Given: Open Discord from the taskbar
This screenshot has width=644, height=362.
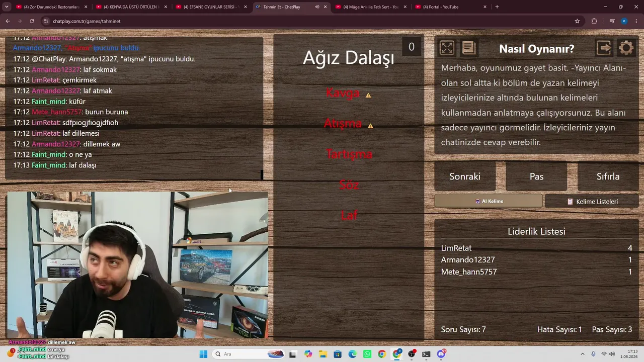Looking at the screenshot, I should (x=441, y=354).
